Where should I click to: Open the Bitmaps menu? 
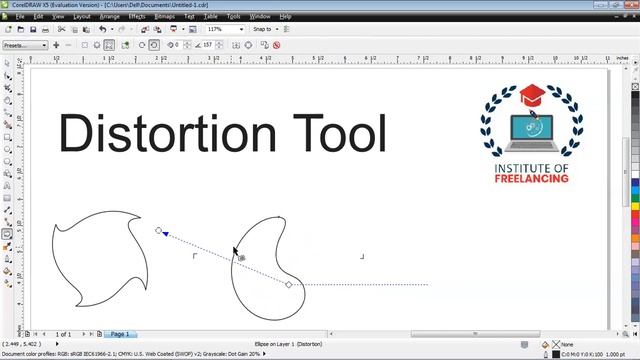point(164,17)
